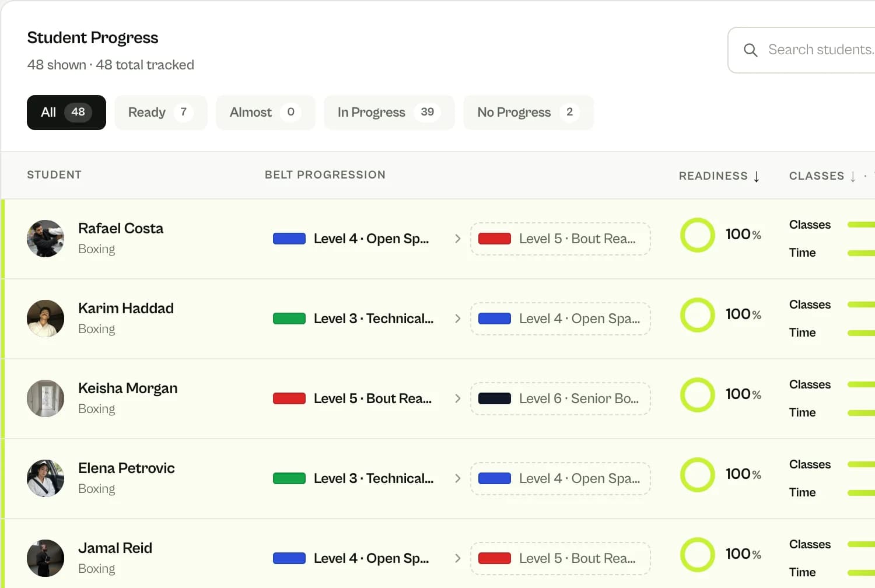Screen dimensions: 875x588
Task: Filter by No Progress tab
Action: (528, 112)
